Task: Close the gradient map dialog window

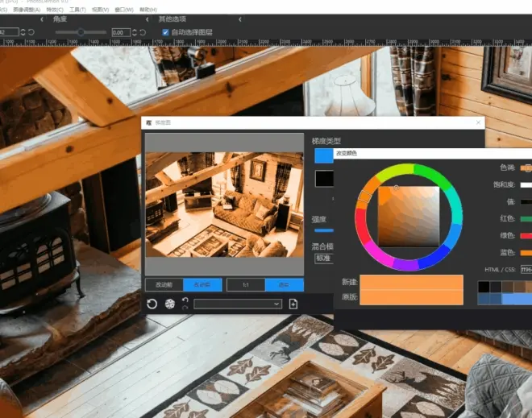Action: [x=478, y=122]
